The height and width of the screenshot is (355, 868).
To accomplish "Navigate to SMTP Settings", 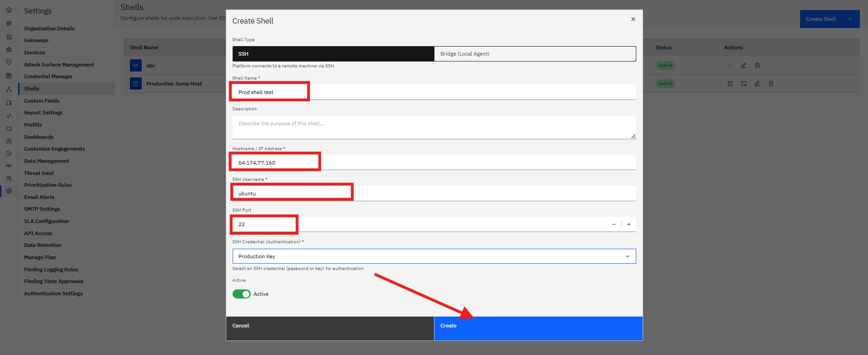I will (x=42, y=209).
